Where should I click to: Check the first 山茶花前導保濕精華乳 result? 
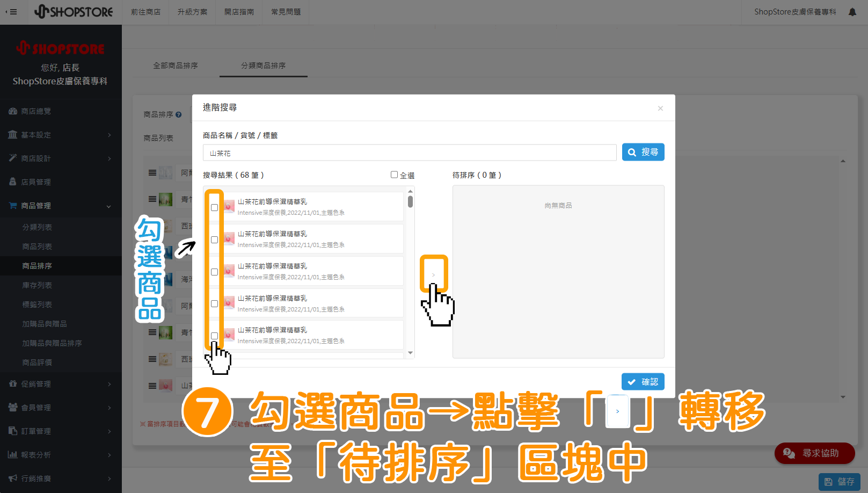pyautogui.click(x=214, y=207)
